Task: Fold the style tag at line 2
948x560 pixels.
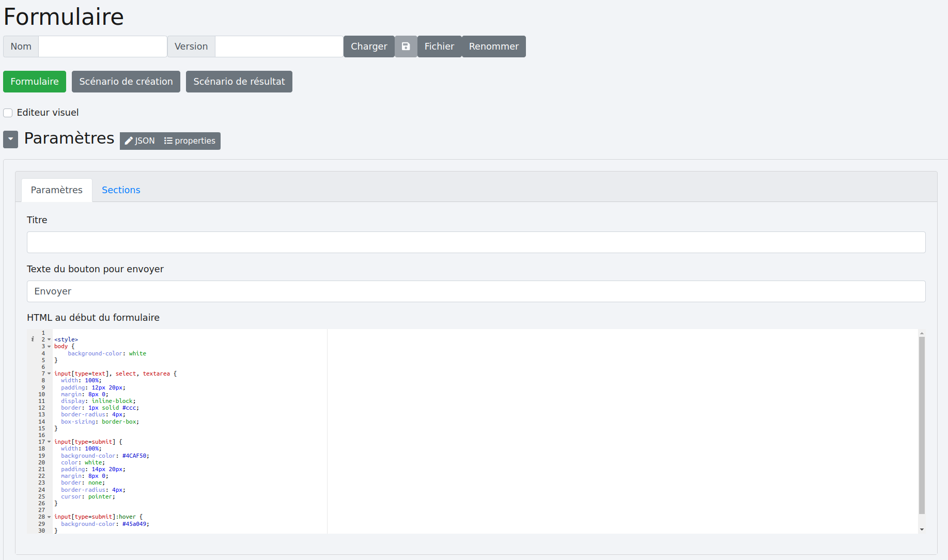Action: pos(49,339)
